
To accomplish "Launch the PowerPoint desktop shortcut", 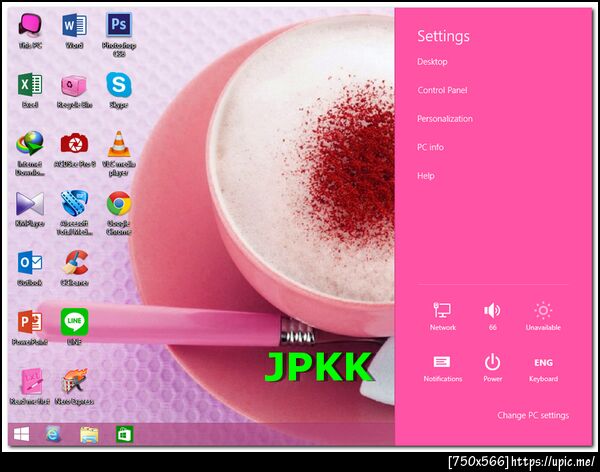I will [30, 327].
